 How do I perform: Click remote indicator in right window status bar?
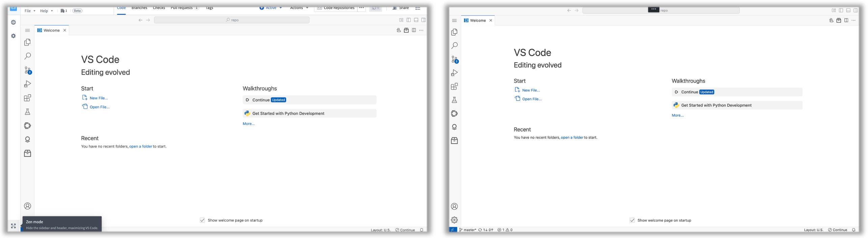[x=453, y=230]
